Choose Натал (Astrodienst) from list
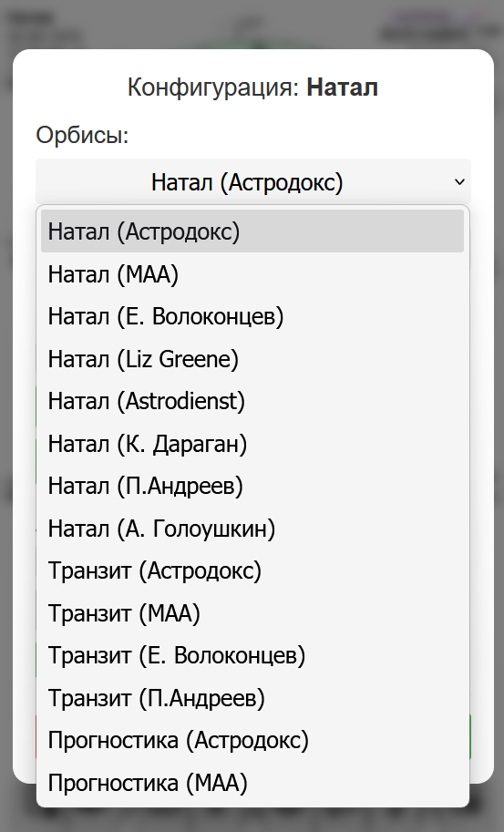Screen dimensions: 504x832 (252, 401)
